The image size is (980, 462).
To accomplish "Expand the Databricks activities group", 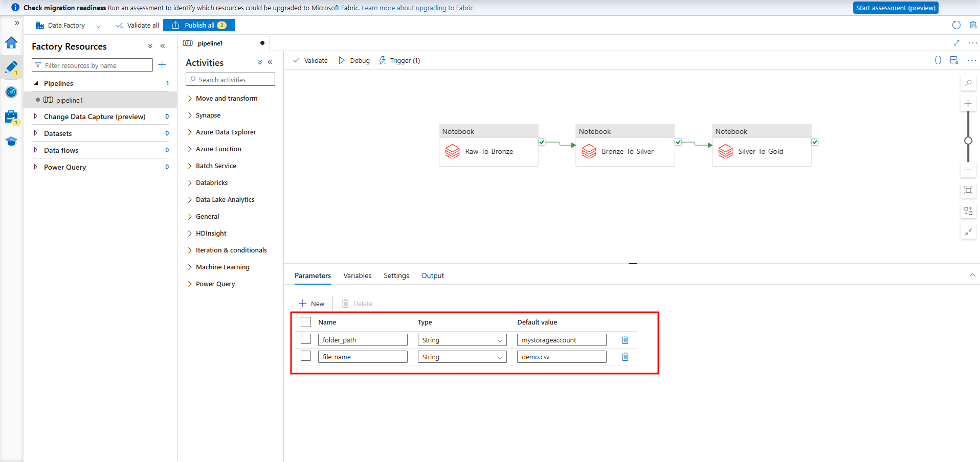I will click(x=211, y=182).
